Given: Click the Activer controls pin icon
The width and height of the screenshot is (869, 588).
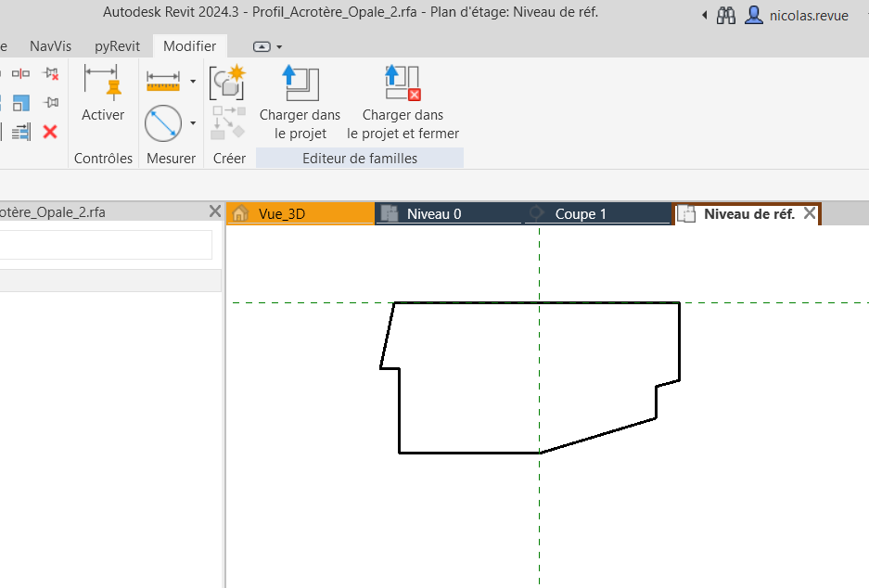Looking at the screenshot, I should pyautogui.click(x=101, y=82).
